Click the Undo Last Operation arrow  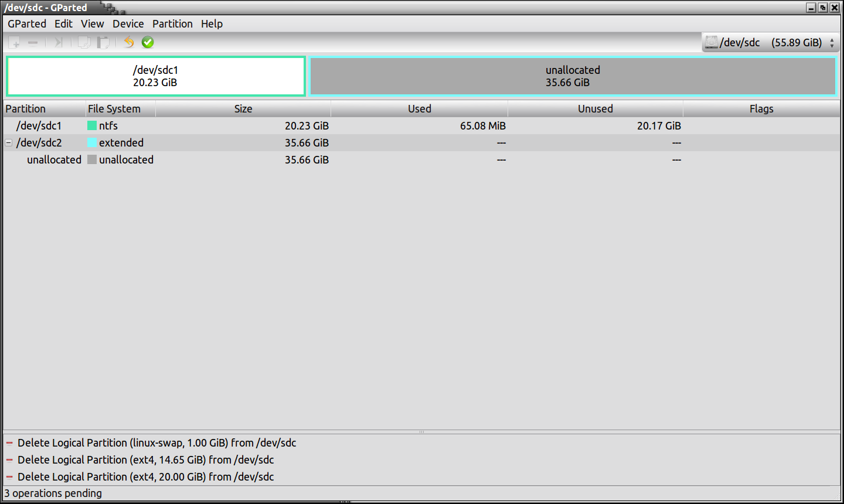[129, 42]
